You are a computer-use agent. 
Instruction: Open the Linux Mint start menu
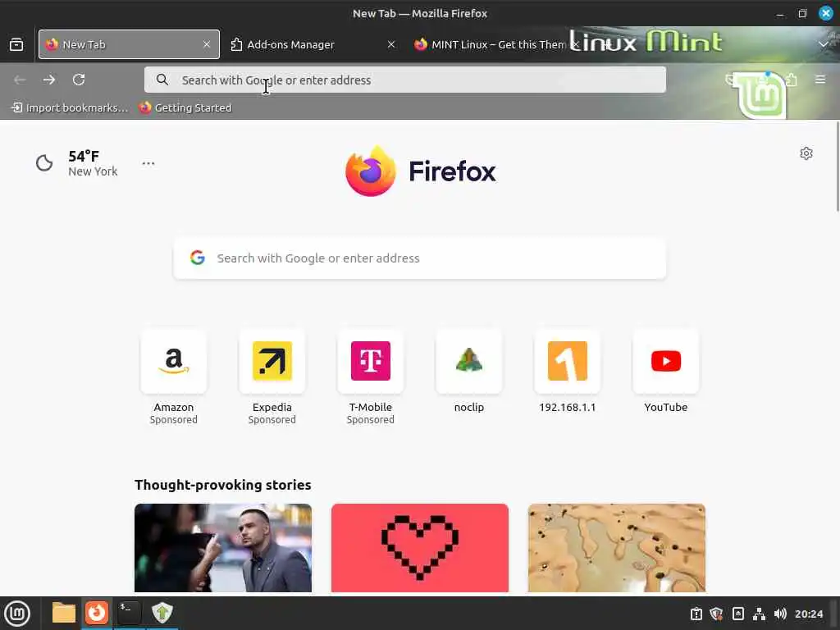[17, 614]
